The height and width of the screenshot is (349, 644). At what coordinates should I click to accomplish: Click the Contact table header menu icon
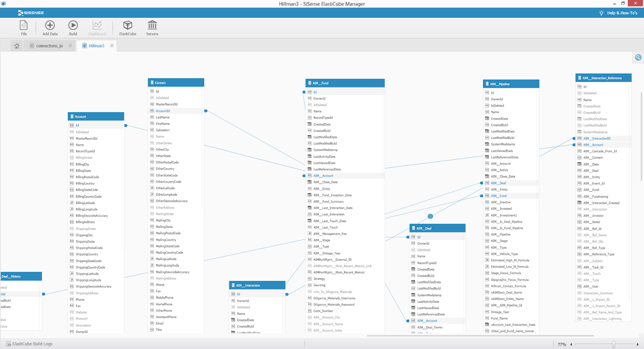point(152,83)
